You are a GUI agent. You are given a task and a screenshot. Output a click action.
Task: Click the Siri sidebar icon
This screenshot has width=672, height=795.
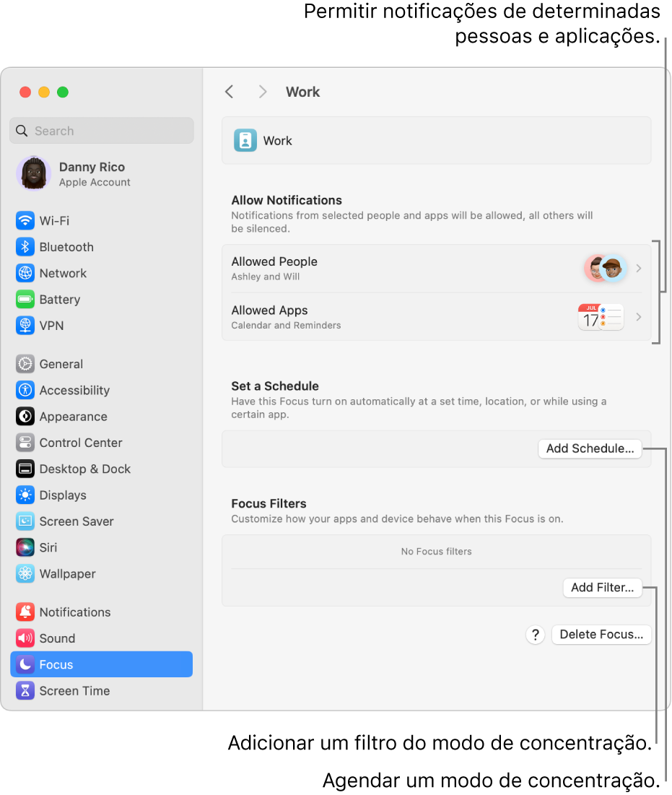(x=25, y=547)
